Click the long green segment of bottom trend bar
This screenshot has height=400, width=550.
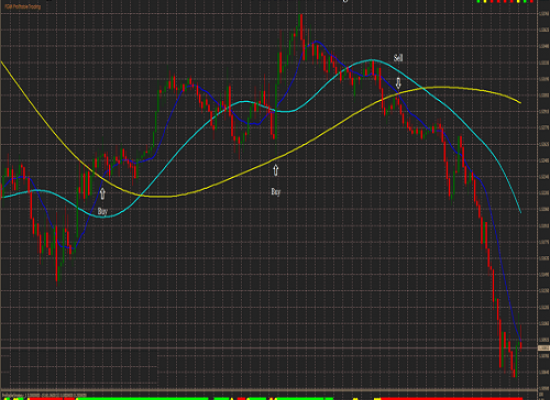point(142,399)
